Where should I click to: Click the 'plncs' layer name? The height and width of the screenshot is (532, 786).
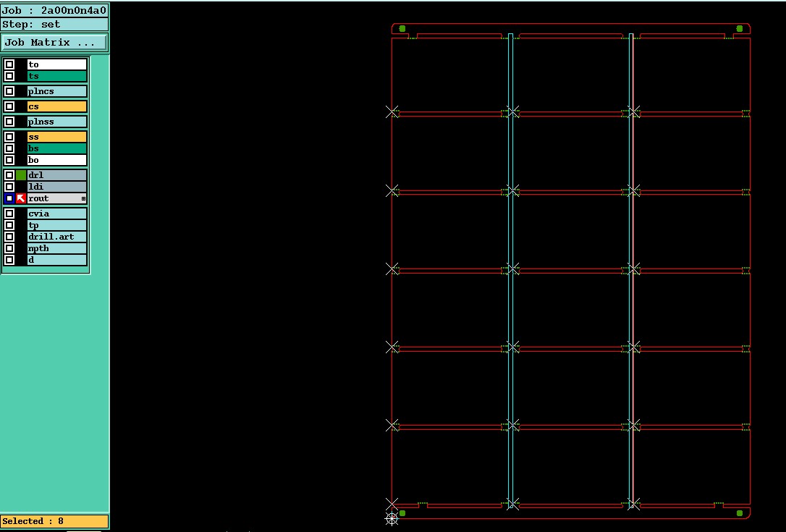click(x=56, y=91)
